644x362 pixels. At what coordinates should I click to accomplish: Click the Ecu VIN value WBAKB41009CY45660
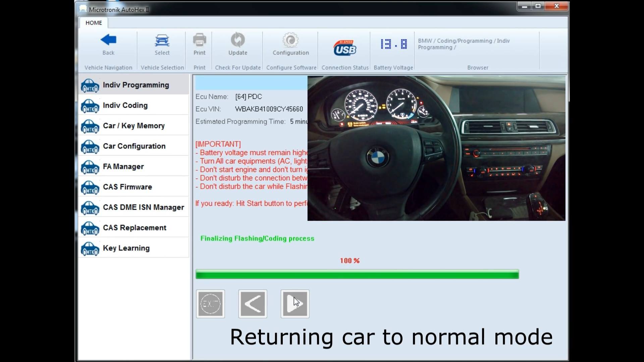coord(269,109)
